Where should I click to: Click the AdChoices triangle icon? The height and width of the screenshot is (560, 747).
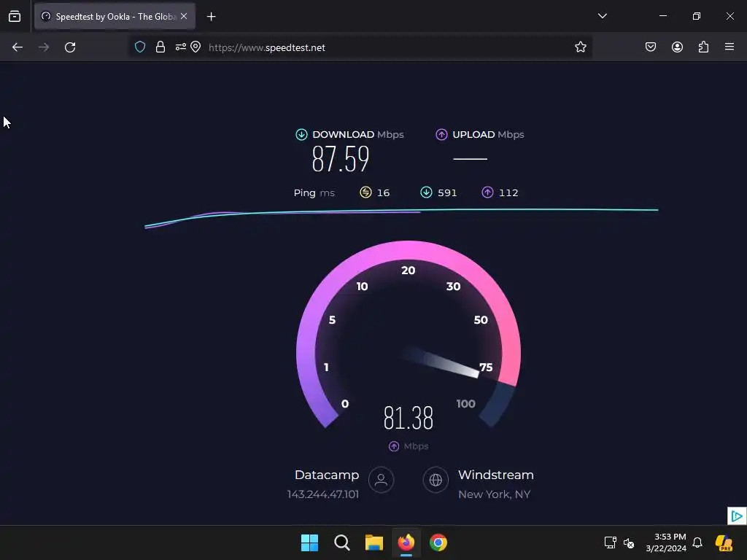coord(737,516)
